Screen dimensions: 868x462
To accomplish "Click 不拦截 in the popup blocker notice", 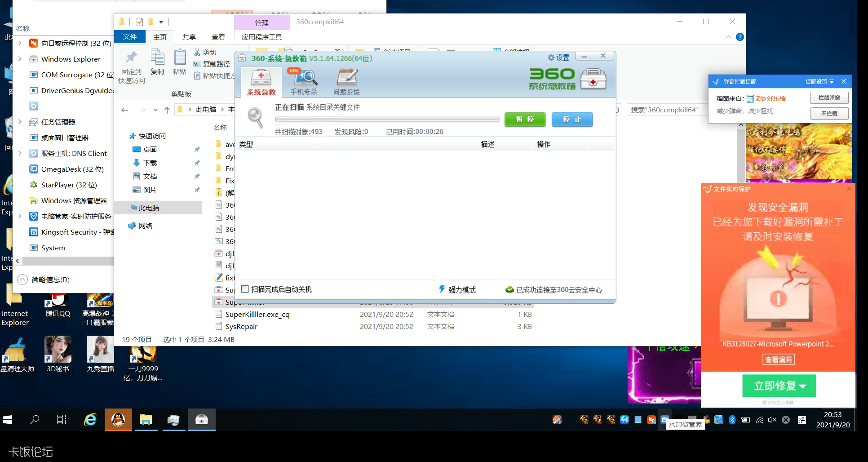I will (x=829, y=113).
